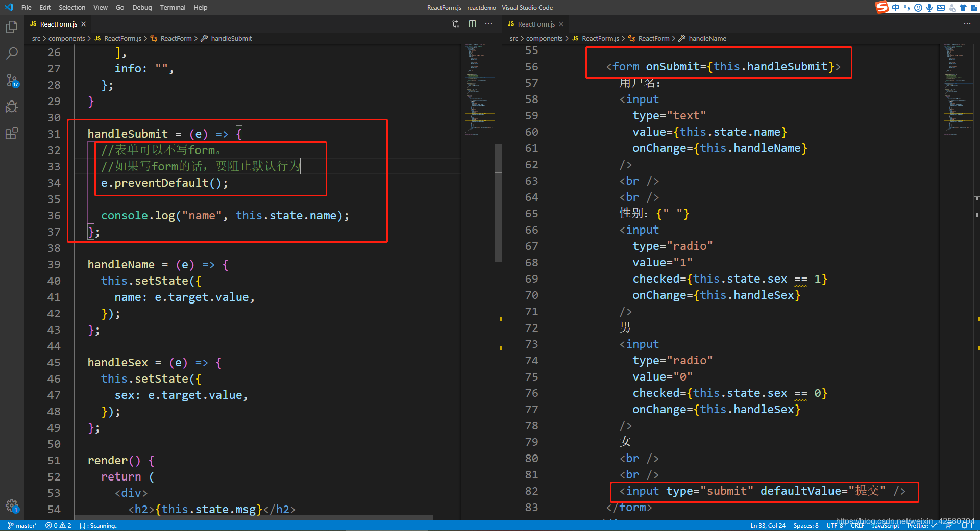Click 'onChange={this.handleName}' on line 61
Viewport: 980px width, 531px height.
point(720,148)
